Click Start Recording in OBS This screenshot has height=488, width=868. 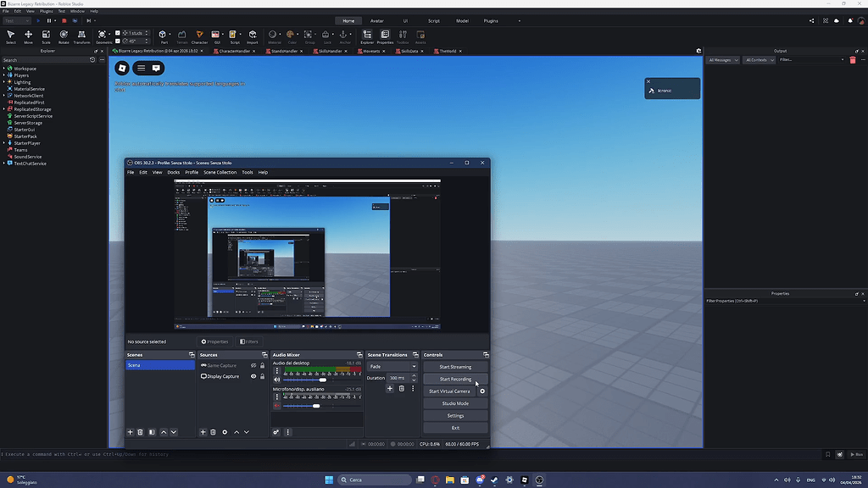[x=455, y=379]
